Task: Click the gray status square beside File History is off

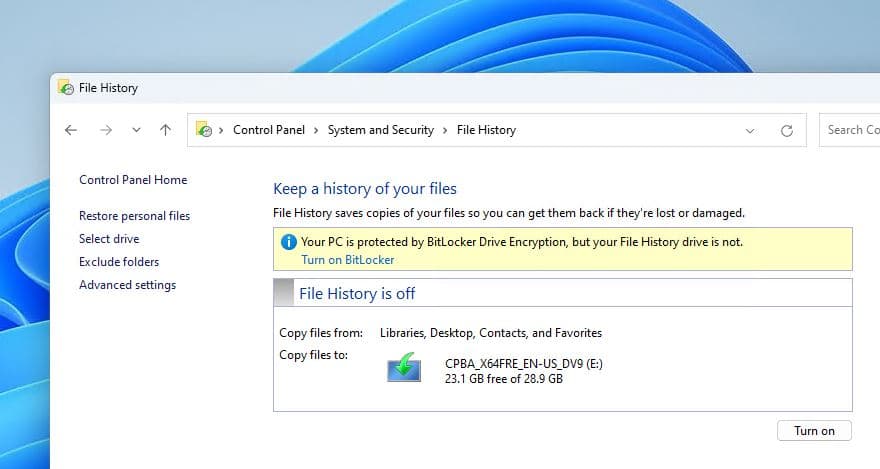Action: point(284,293)
